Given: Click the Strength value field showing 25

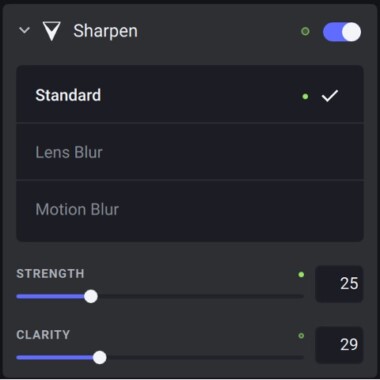Looking at the screenshot, I should [x=339, y=284].
